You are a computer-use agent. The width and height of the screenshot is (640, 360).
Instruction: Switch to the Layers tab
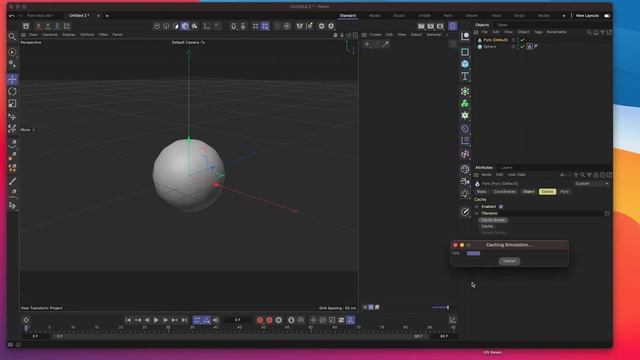pos(507,168)
